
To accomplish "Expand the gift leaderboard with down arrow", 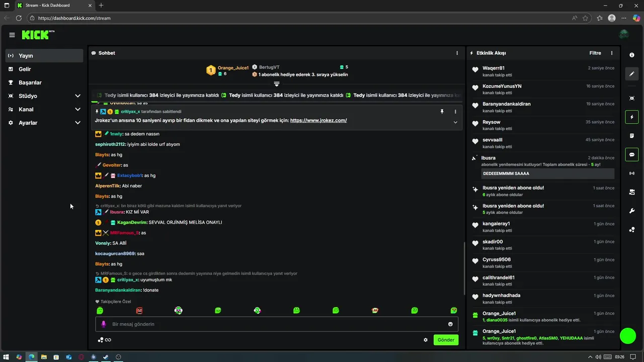I will click(x=277, y=84).
